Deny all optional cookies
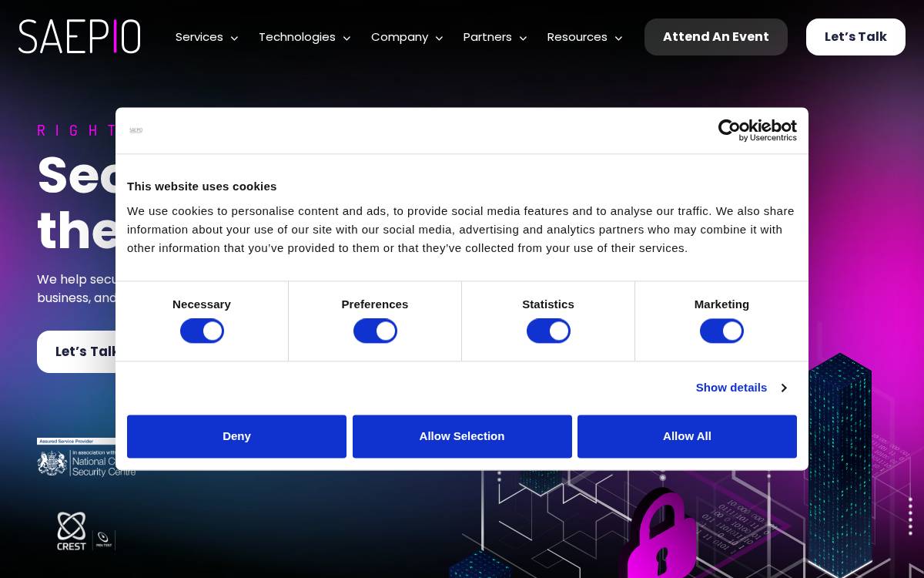The image size is (924, 578). pos(236,436)
